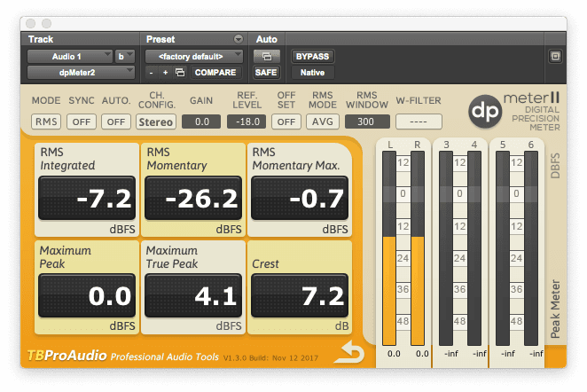Click the target window icon at right
Image resolution: width=587 pixels, height=392 pixels.
(555, 56)
